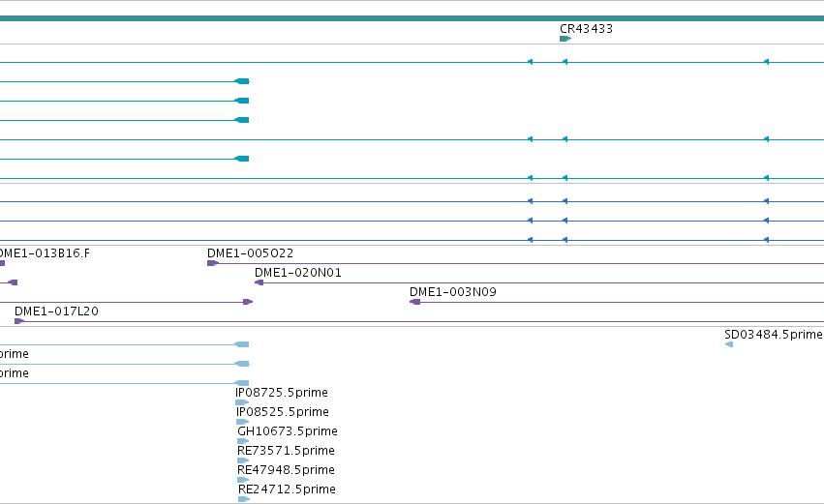Click the thick teal gene span bar above CR43433
This screenshot has height=504, width=824.
pos(412,18)
